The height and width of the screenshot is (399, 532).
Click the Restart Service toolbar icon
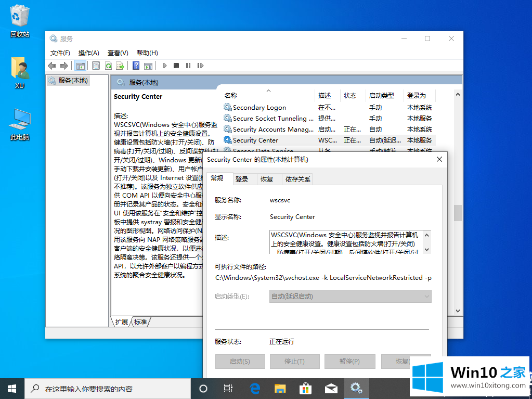click(x=200, y=66)
